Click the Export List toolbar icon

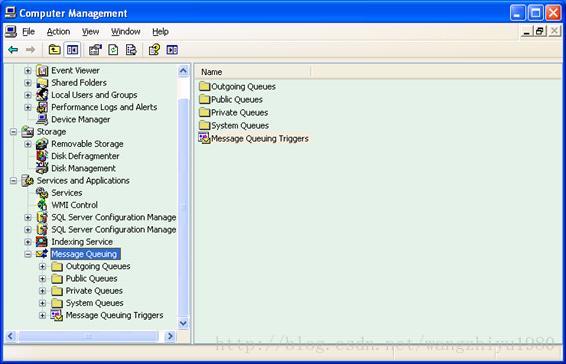click(x=131, y=49)
